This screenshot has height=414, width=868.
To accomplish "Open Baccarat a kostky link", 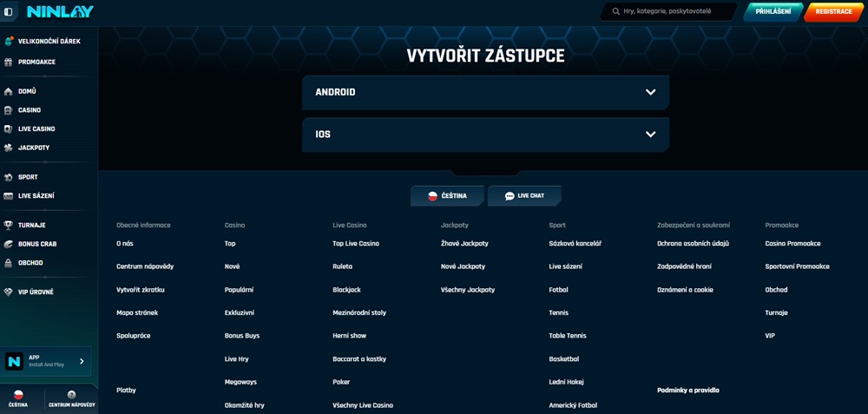I will (x=359, y=358).
